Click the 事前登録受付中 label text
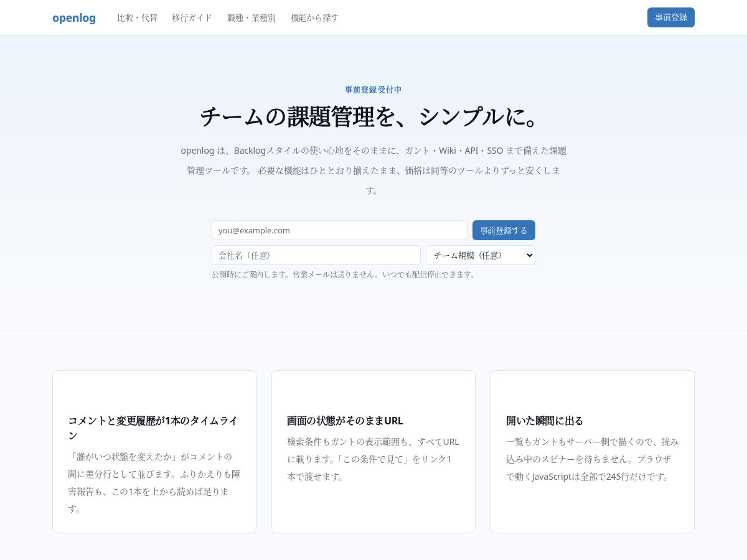This screenshot has width=747, height=560. pos(374,90)
